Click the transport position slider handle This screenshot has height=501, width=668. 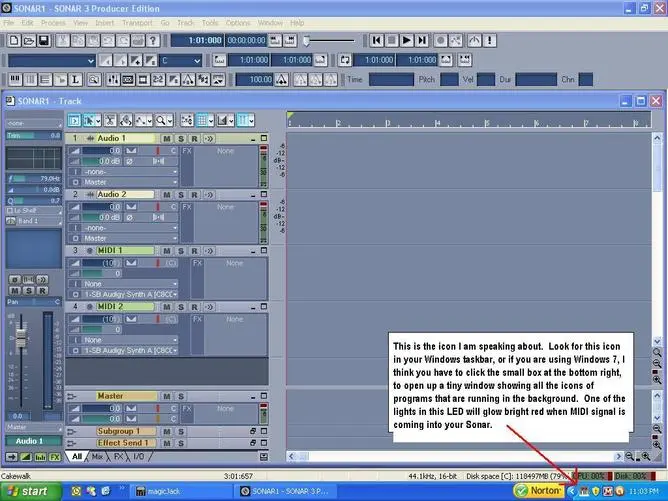click(306, 41)
